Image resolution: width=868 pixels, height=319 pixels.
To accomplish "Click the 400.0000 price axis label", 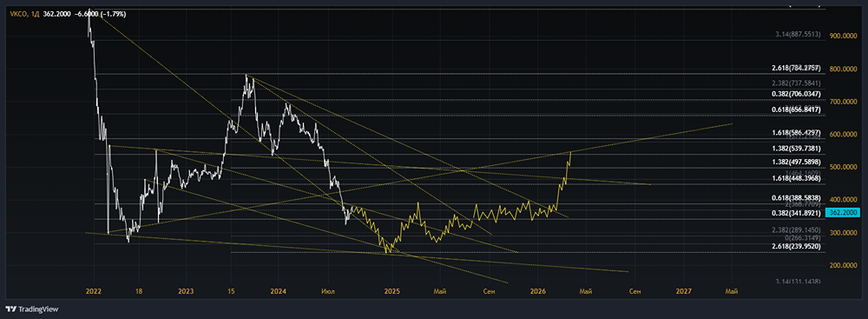I will pyautogui.click(x=843, y=200).
